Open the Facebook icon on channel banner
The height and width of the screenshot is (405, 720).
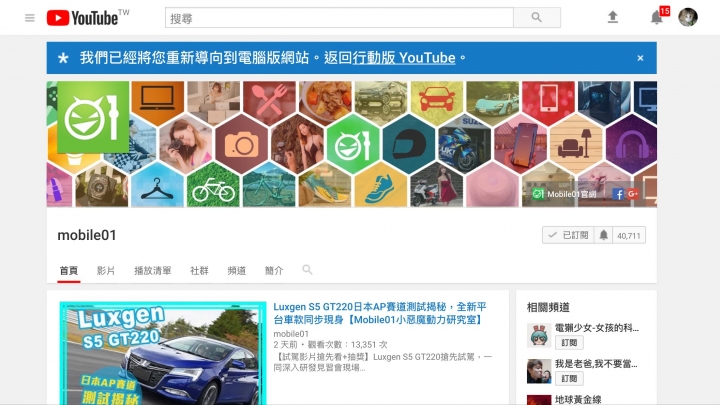tap(618, 194)
